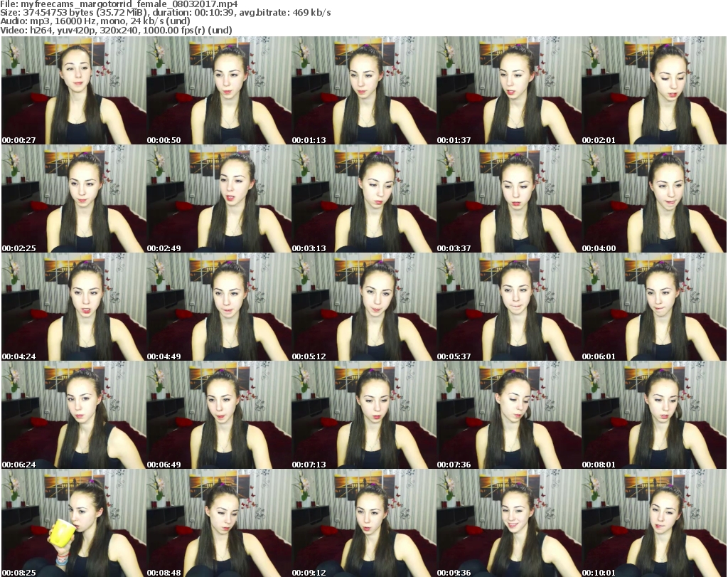Choose the 00:08:01 video frame
This screenshot has width=728, height=577.
654,415
